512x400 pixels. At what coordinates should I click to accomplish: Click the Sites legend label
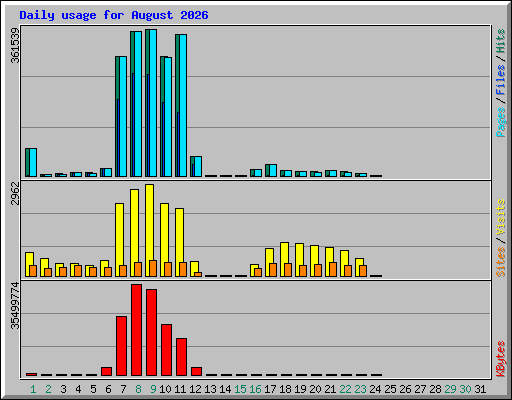pyautogui.click(x=500, y=262)
